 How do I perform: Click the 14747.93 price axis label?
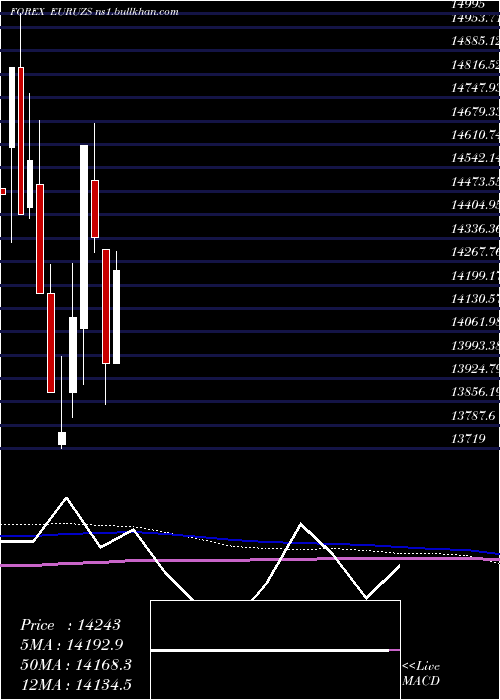tap(475, 88)
